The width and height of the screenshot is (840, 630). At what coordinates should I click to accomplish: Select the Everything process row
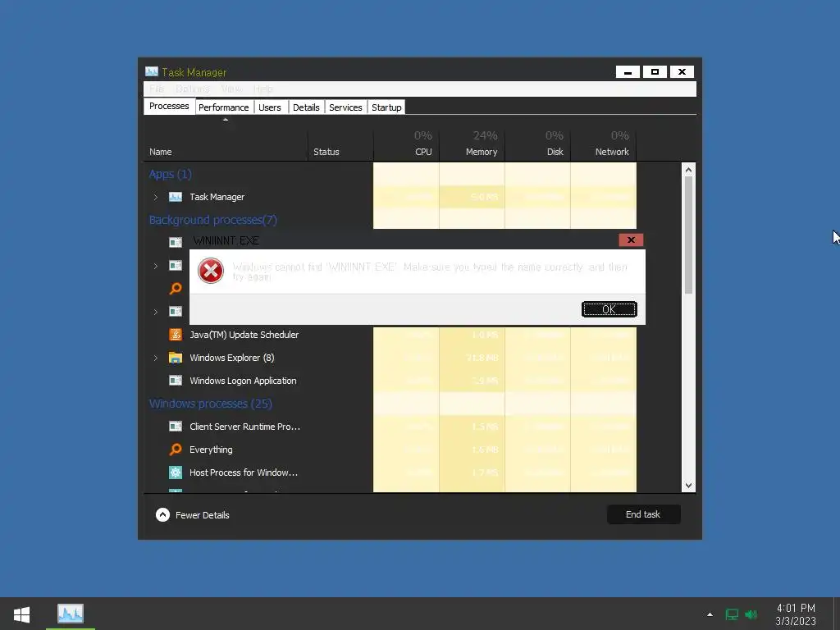[x=390, y=450]
